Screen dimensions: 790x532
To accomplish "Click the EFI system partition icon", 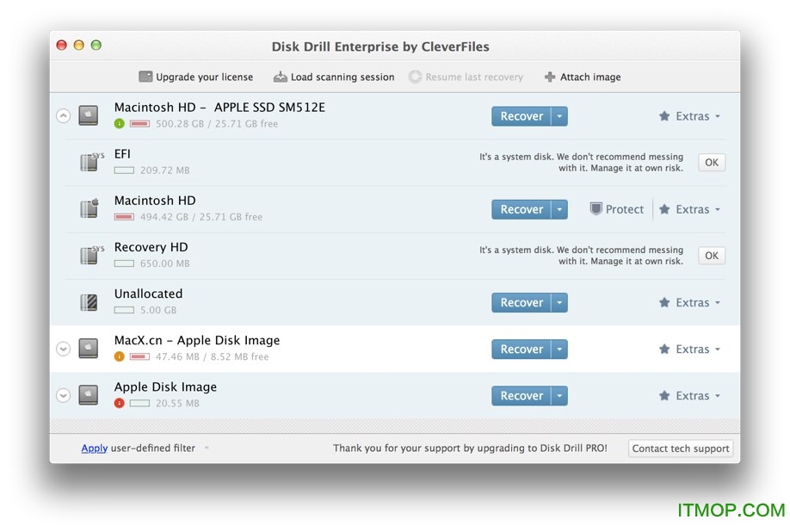I will click(x=89, y=162).
